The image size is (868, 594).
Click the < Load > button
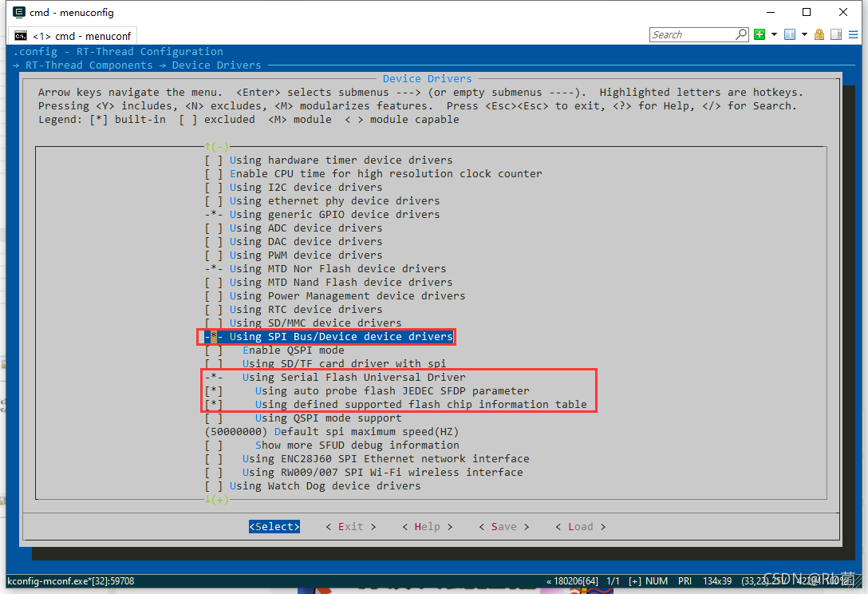(581, 526)
